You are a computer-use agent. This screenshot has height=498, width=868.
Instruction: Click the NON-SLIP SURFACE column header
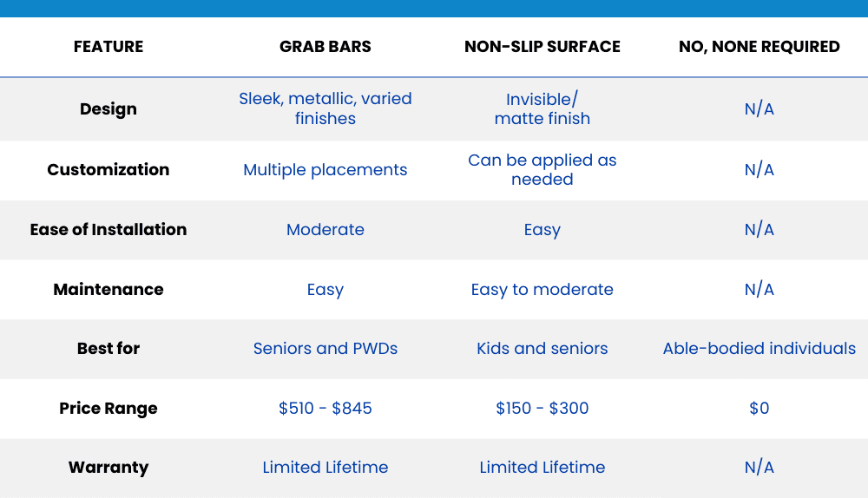542,47
